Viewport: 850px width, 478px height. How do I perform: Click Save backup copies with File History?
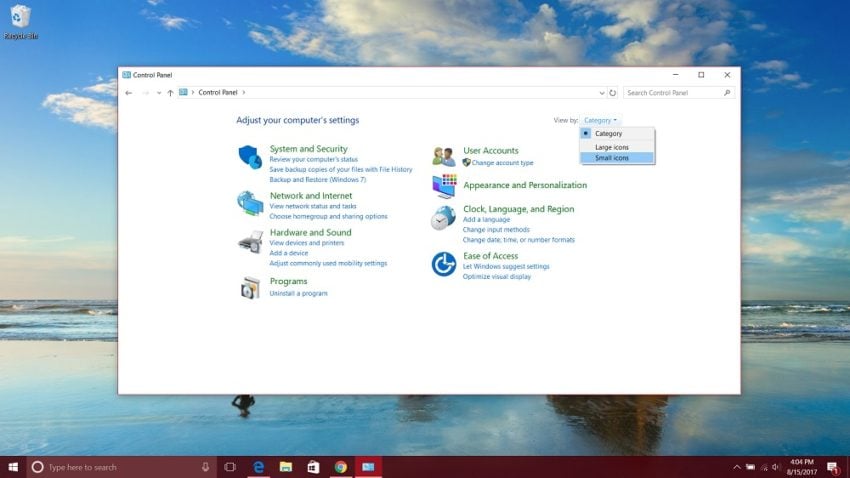click(x=340, y=170)
